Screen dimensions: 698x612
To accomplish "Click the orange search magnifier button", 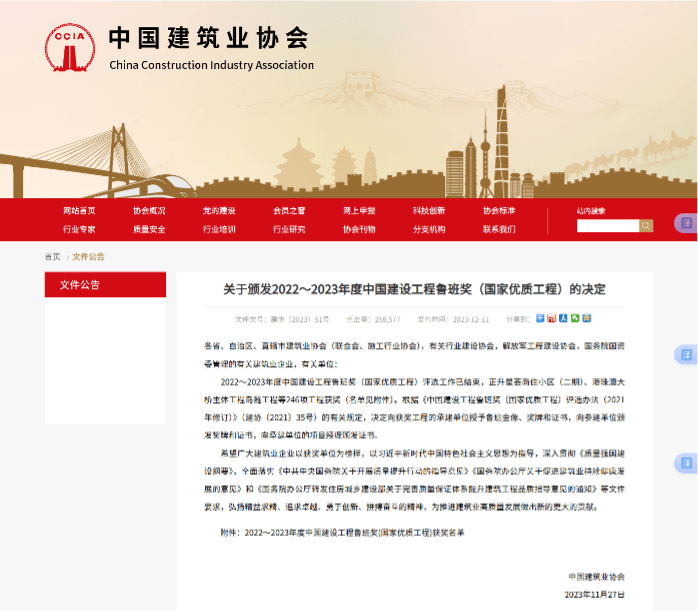I will coord(646,226).
